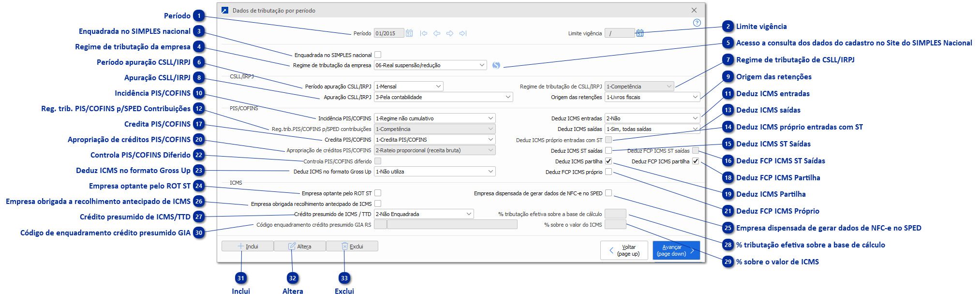The height and width of the screenshot is (304, 980).
Task: Toggle Deduz ICMS próprio entradas com ST
Action: 609,140
